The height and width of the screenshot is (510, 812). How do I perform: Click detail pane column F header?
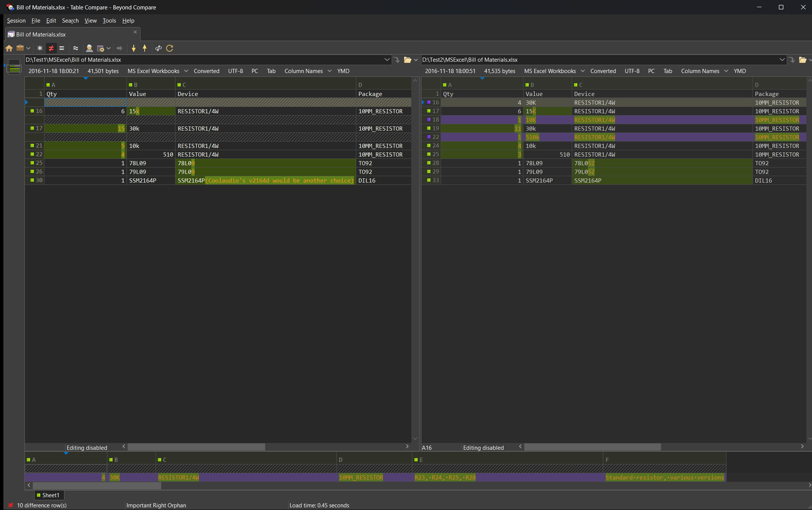tap(665, 460)
